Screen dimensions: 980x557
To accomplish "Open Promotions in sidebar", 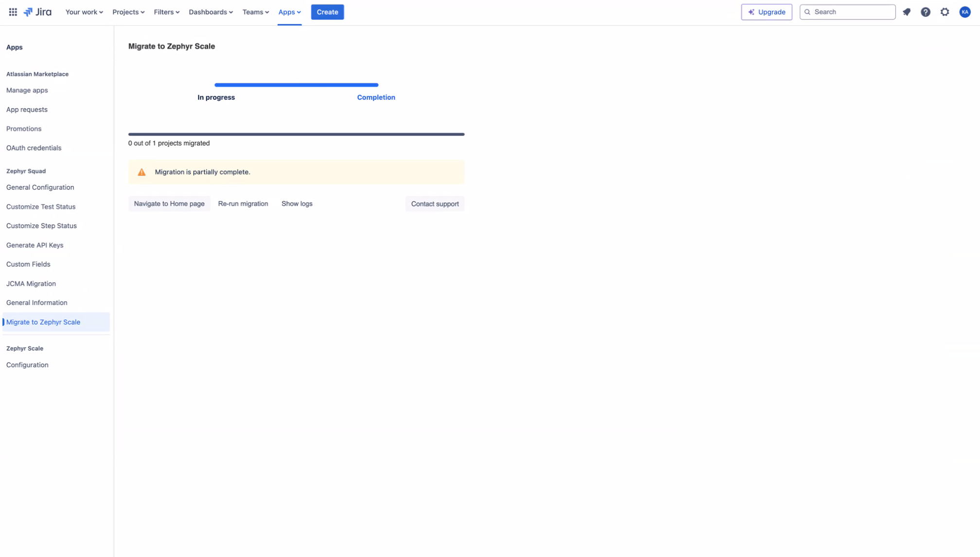I will (x=24, y=129).
